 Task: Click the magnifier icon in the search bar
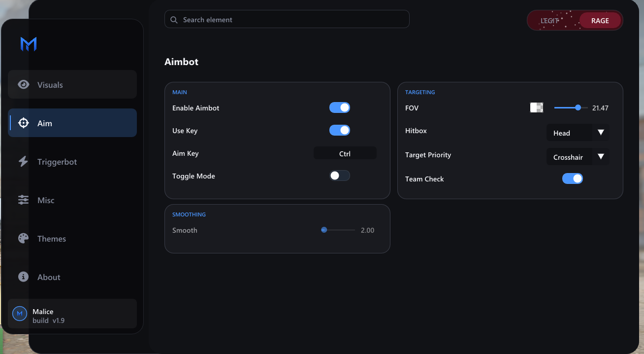click(174, 20)
